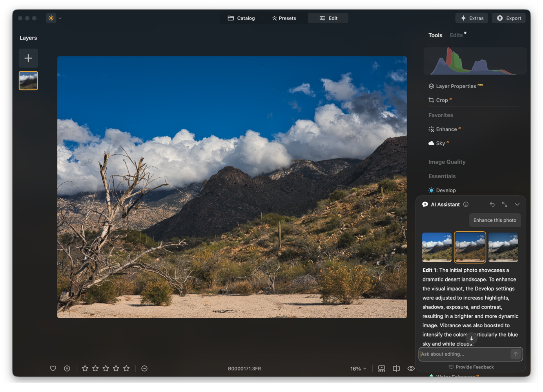
Task: Set rating with the fifth star
Action: click(126, 368)
